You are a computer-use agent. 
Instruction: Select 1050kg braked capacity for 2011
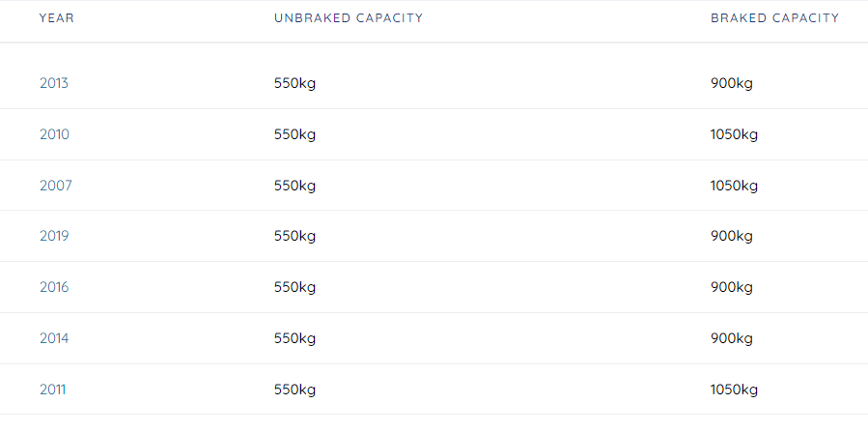(734, 390)
